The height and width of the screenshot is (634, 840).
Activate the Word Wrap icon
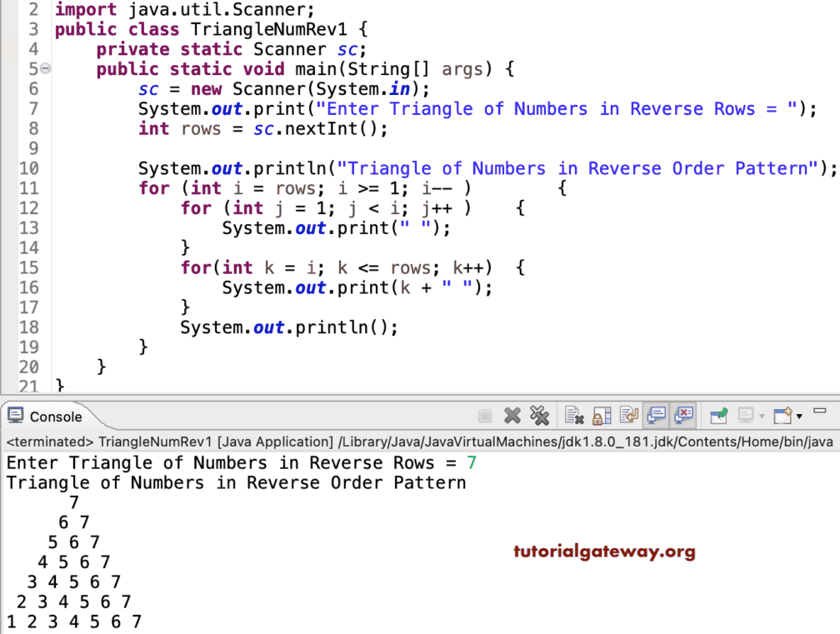(x=627, y=414)
